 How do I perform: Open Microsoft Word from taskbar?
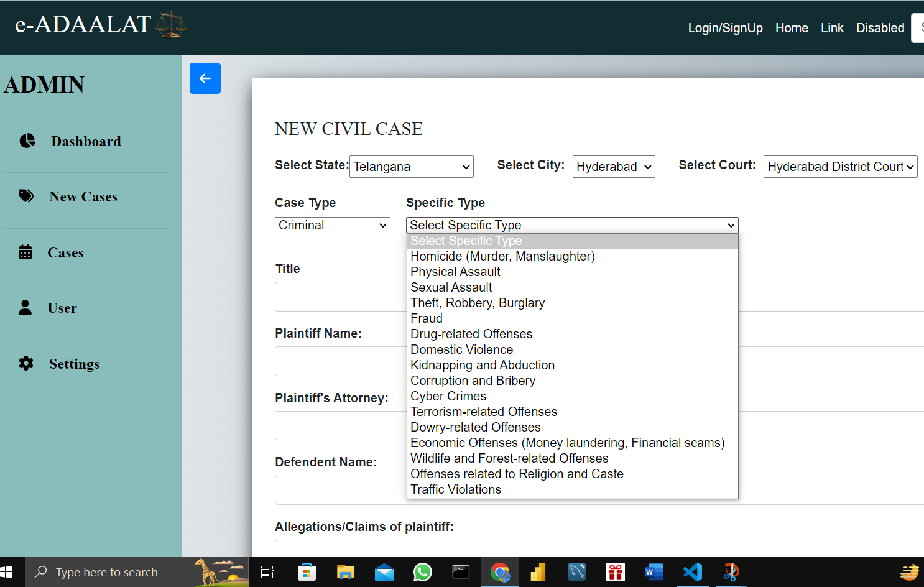654,572
